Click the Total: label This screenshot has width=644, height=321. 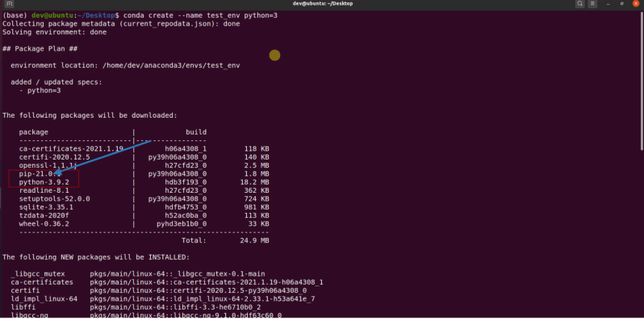click(x=194, y=240)
